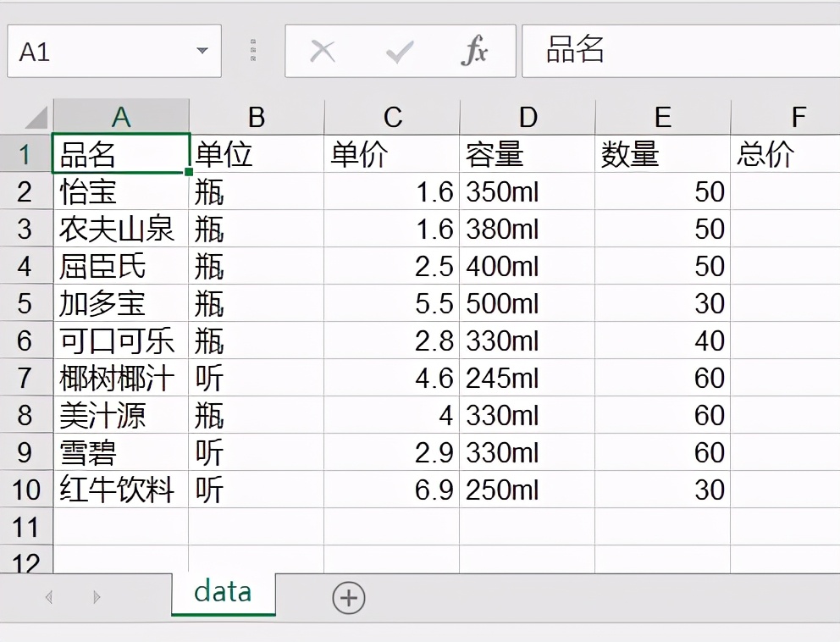Switch to the data sheet tab

coord(224,593)
